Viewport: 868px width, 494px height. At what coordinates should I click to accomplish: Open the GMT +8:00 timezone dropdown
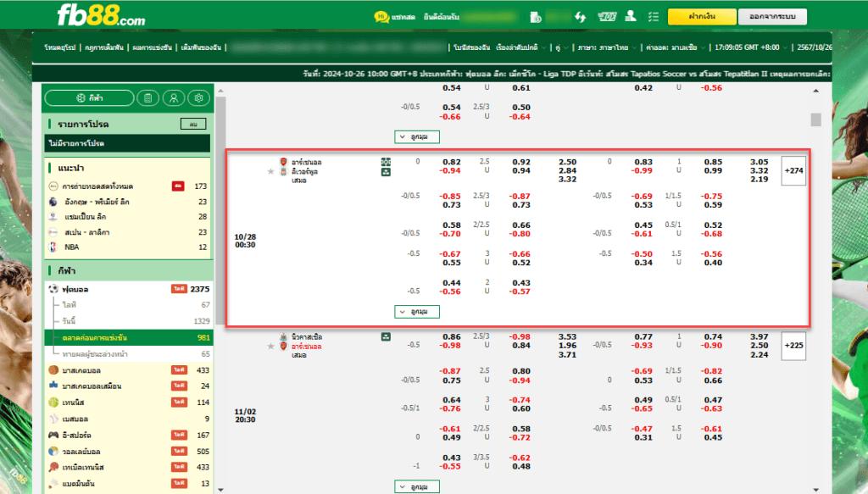click(x=750, y=47)
